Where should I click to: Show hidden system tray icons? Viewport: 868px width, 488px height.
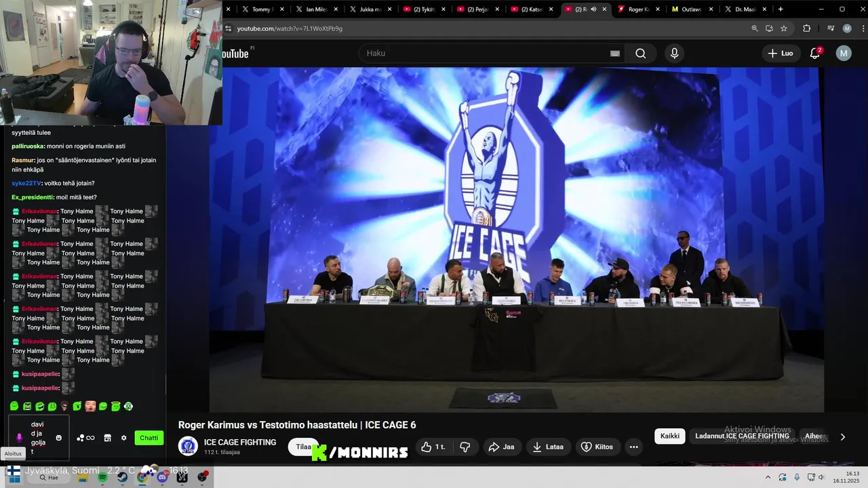point(768,477)
